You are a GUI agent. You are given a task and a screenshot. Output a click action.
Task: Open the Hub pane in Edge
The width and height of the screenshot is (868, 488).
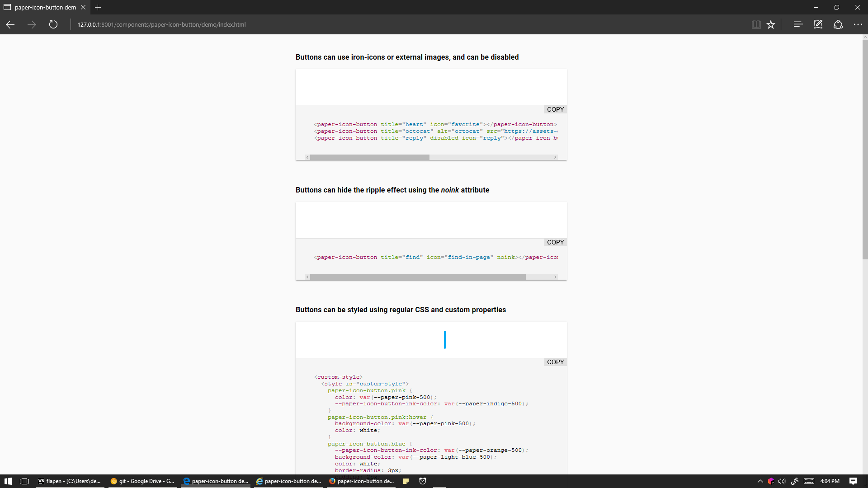798,24
